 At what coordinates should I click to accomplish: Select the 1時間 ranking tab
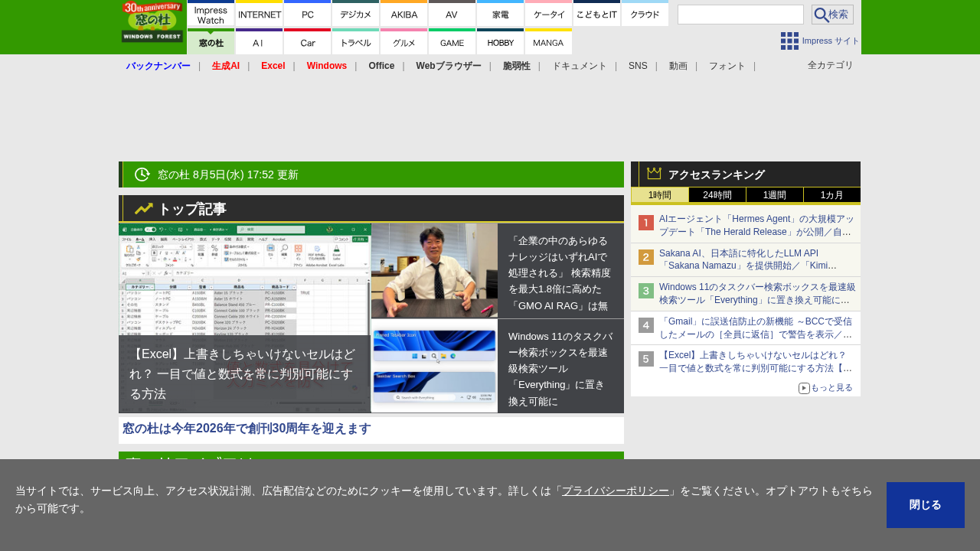659,195
